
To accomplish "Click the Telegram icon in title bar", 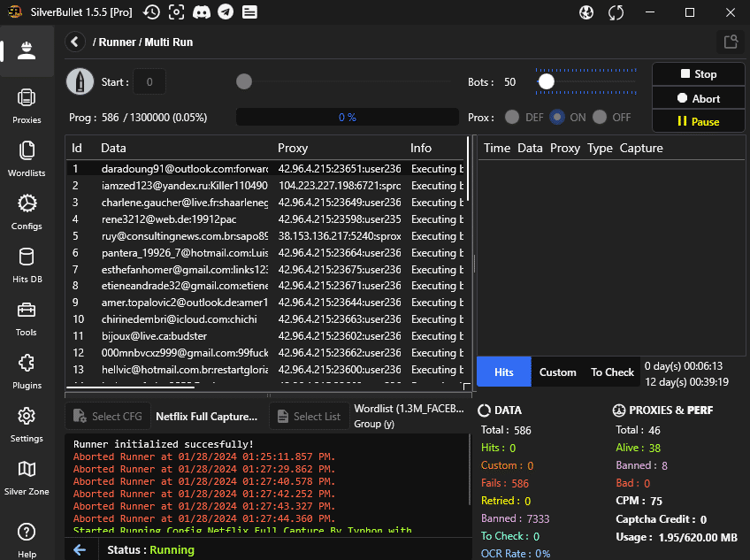I will point(226,12).
